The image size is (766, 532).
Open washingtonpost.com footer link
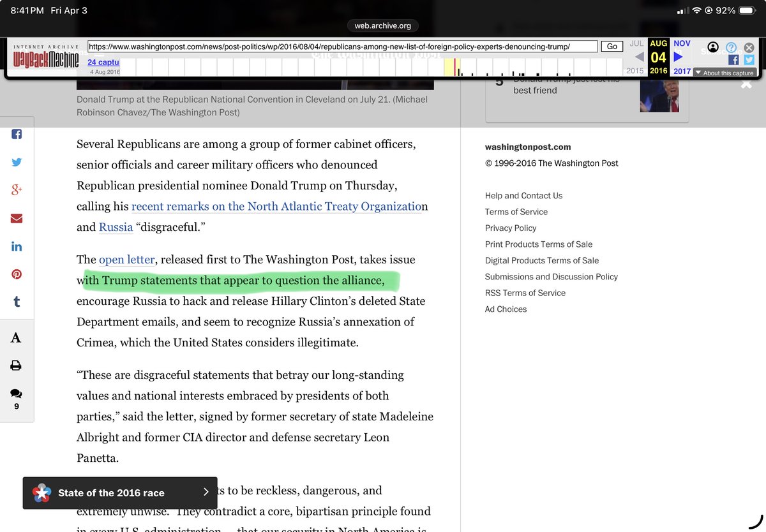528,147
